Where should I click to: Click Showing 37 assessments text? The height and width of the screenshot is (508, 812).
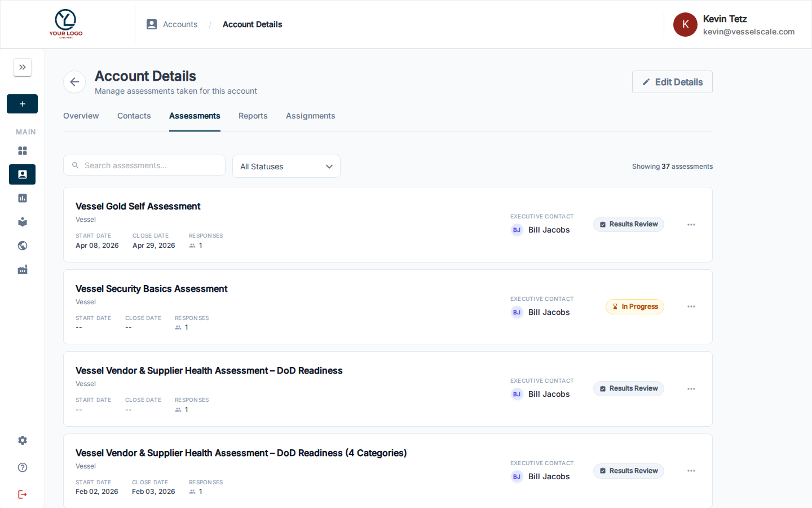(x=672, y=167)
